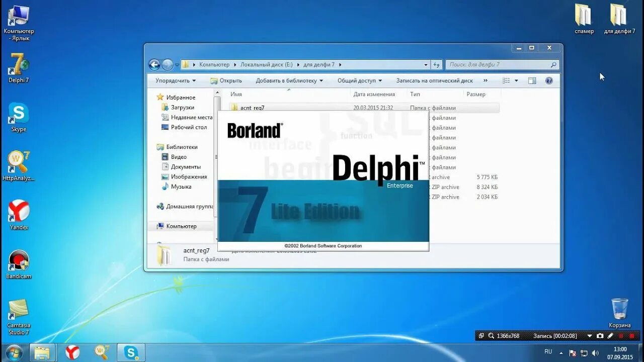Expand the toolbar overflow chevron

[x=486, y=80]
